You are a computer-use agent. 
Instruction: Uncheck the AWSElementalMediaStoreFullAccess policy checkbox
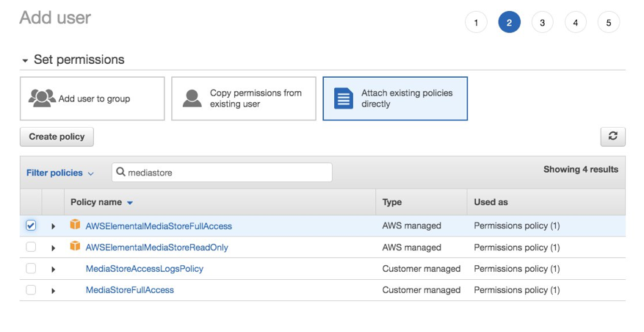[x=31, y=225]
